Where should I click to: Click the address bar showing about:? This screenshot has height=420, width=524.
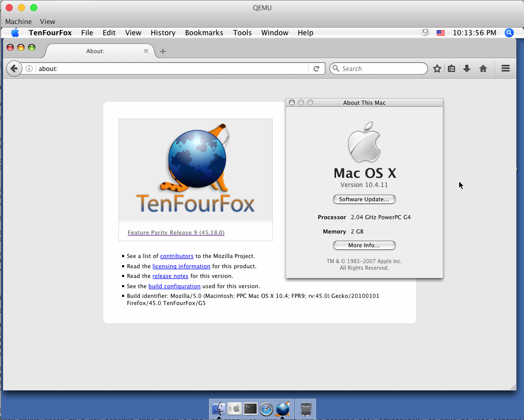(x=172, y=68)
